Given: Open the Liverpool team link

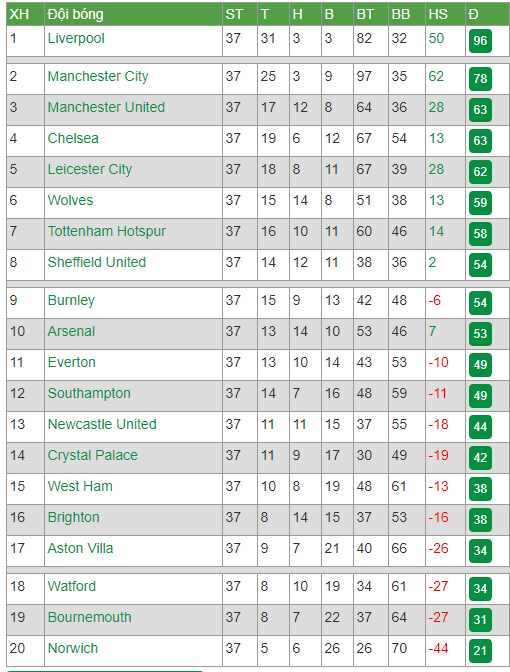Looking at the screenshot, I should pyautogui.click(x=76, y=39).
